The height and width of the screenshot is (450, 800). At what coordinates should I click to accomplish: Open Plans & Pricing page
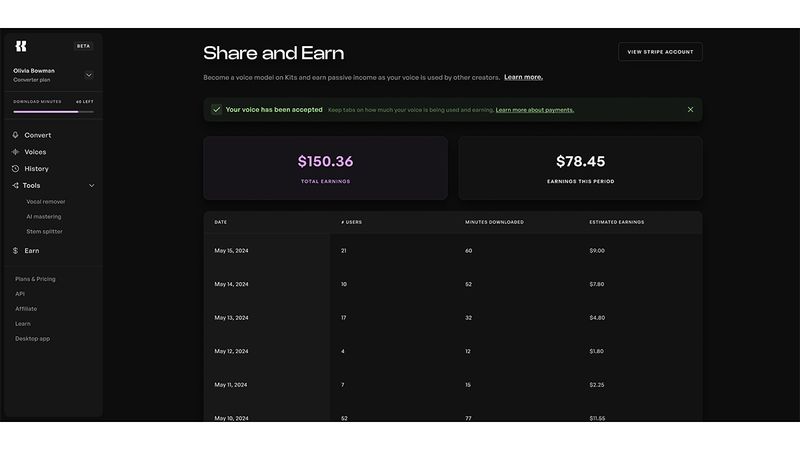click(x=35, y=279)
